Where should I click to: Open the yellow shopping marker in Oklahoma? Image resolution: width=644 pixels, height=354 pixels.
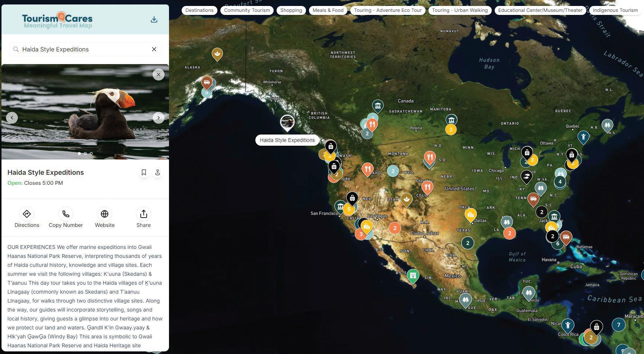[471, 215]
